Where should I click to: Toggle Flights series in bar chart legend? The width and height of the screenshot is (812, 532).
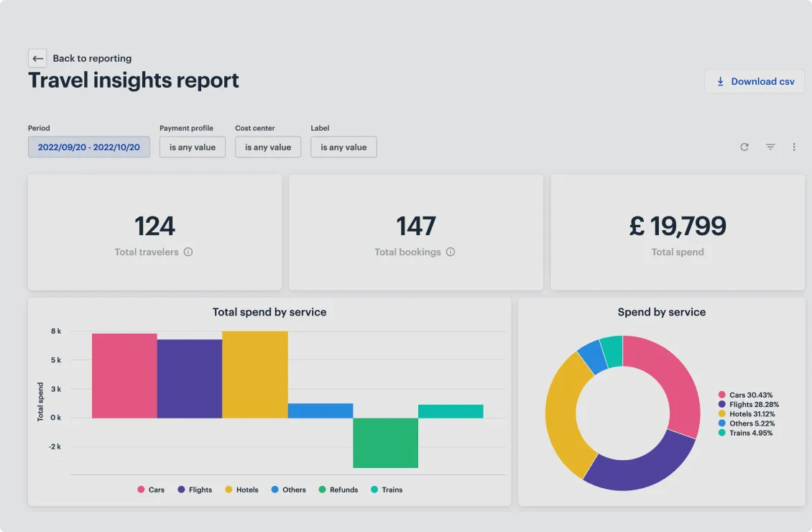pos(195,490)
